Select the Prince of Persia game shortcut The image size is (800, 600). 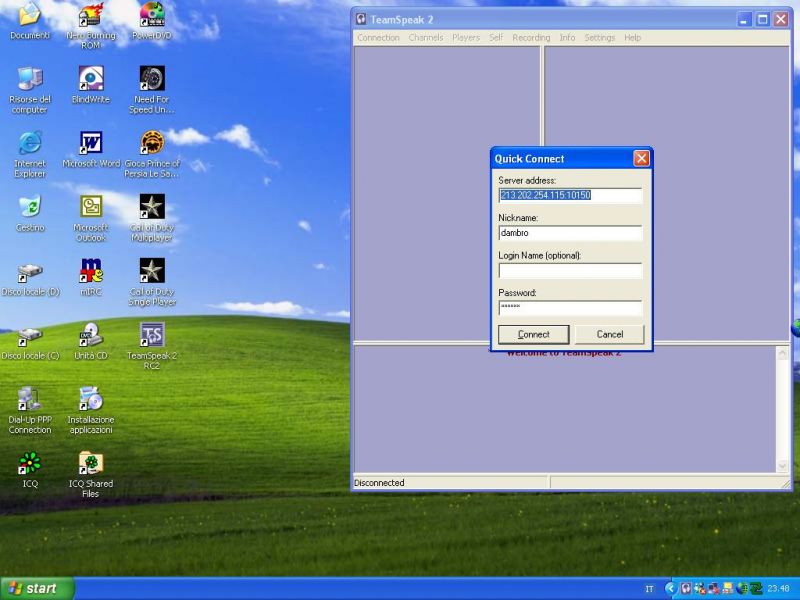[x=152, y=154]
